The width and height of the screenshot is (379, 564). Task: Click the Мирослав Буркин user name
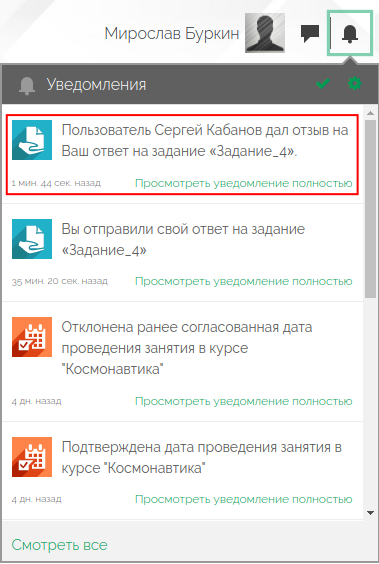[x=172, y=33]
